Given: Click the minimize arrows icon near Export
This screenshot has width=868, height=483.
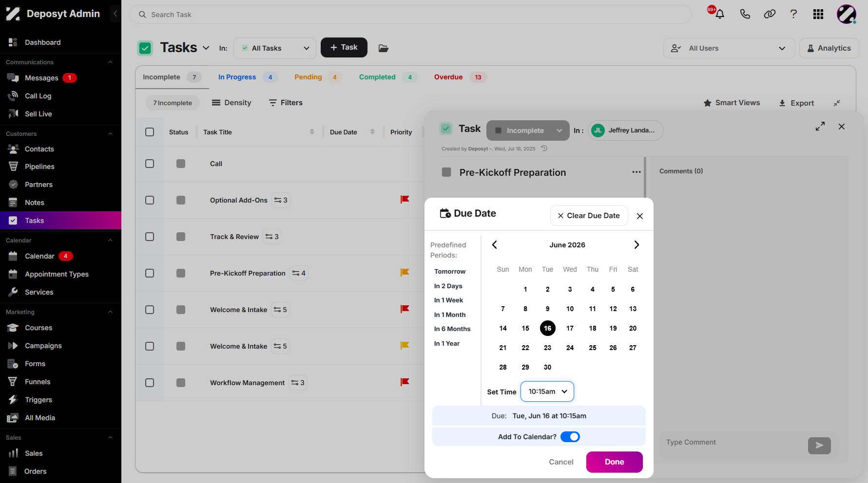Looking at the screenshot, I should [837, 103].
